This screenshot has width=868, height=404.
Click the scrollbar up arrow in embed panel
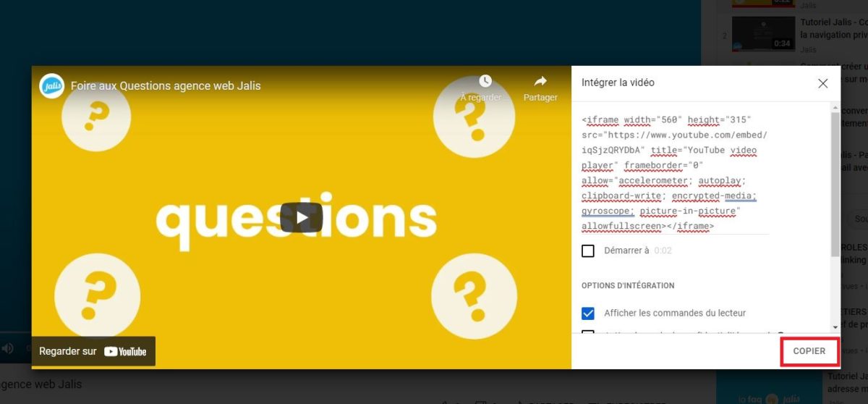coord(835,108)
